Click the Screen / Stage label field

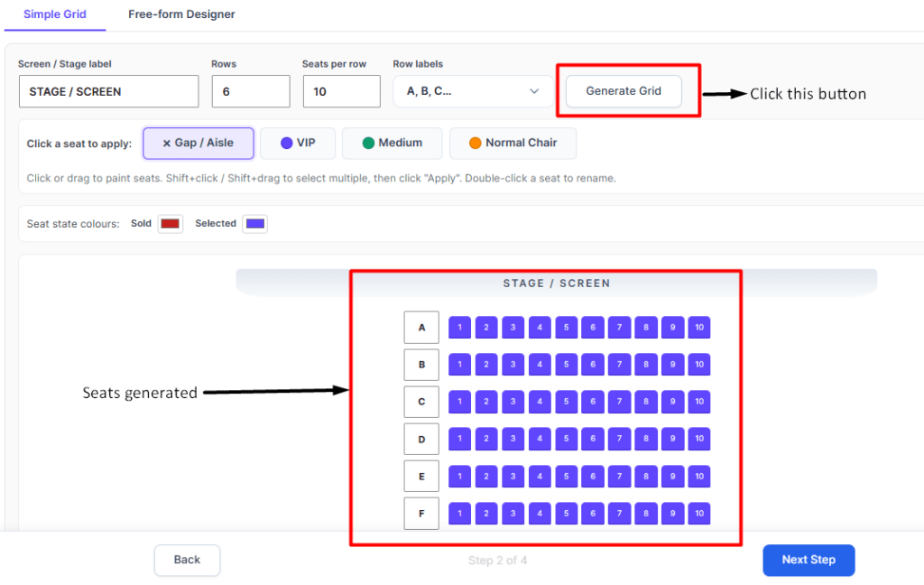[x=108, y=91]
